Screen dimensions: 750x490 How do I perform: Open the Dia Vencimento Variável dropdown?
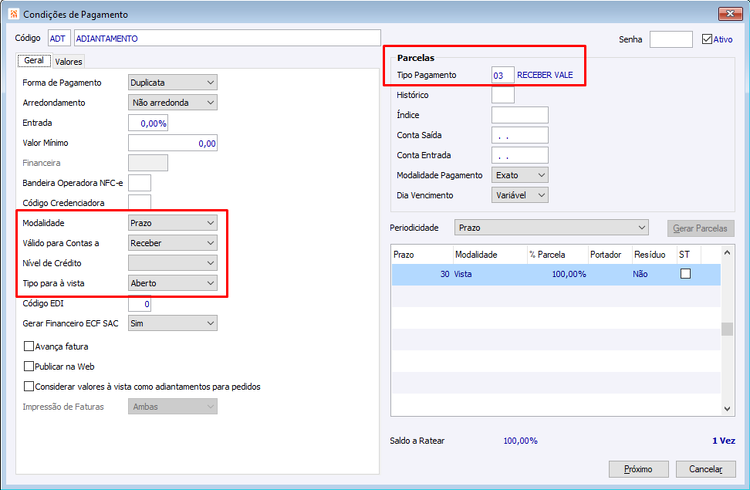519,195
